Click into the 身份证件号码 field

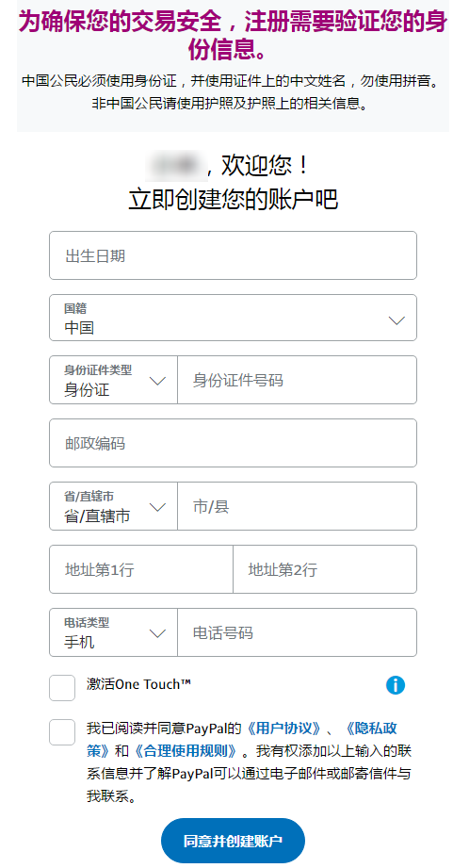[x=297, y=380]
